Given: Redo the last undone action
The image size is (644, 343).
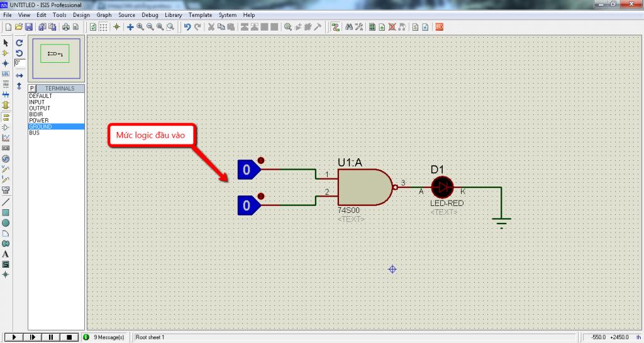Looking at the screenshot, I should click(197, 27).
